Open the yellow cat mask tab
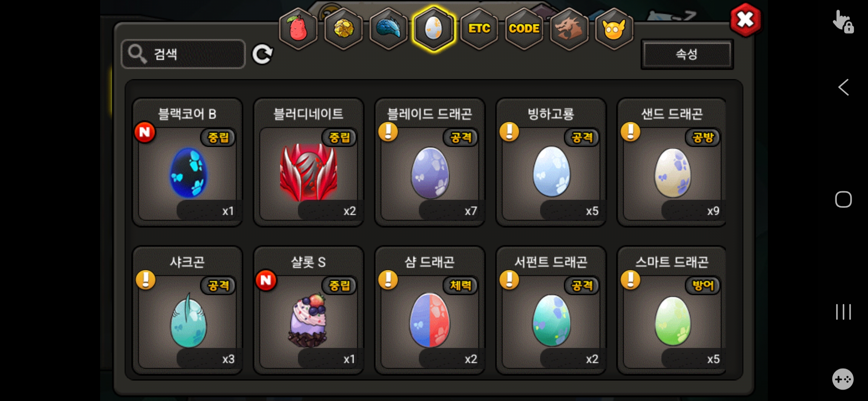This screenshot has height=401, width=868. click(614, 29)
